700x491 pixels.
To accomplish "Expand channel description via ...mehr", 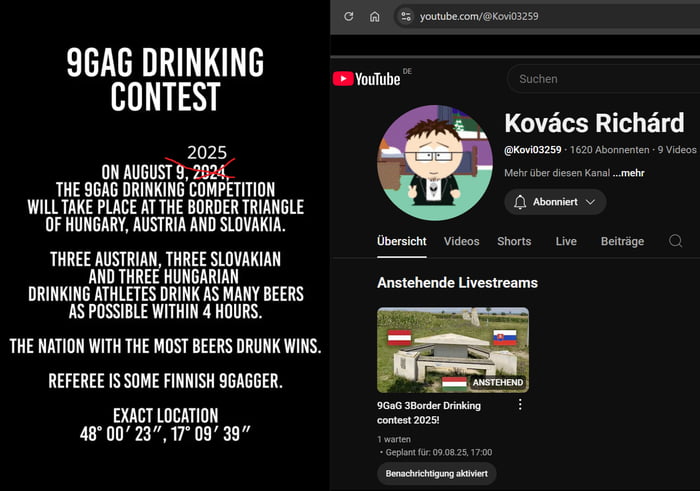I will [628, 173].
